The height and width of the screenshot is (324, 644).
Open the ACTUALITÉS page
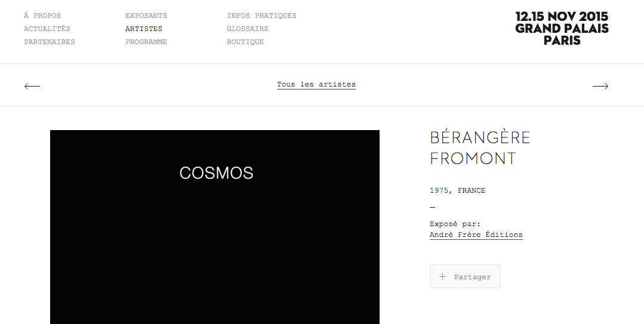pyautogui.click(x=47, y=29)
